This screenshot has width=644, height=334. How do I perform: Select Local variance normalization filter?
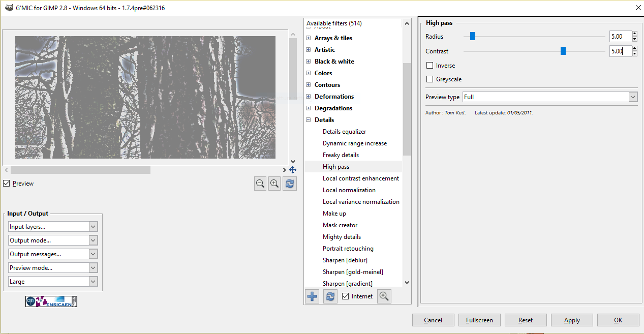click(x=361, y=202)
